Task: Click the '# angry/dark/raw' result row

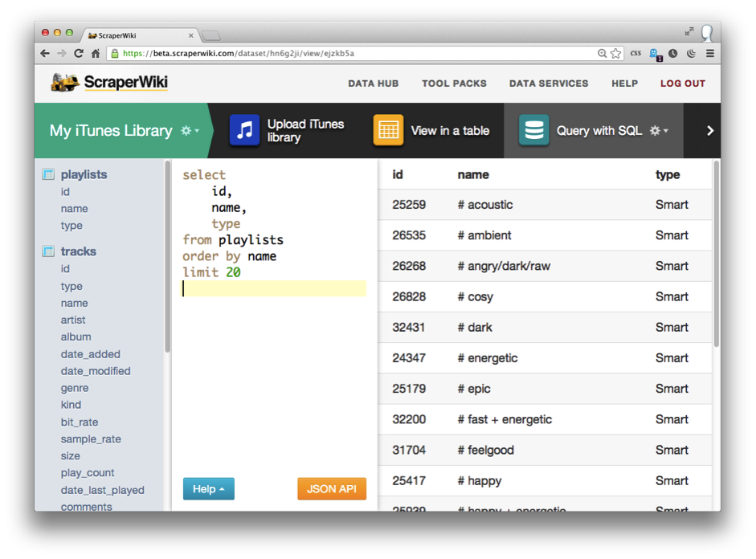Action: [545, 266]
